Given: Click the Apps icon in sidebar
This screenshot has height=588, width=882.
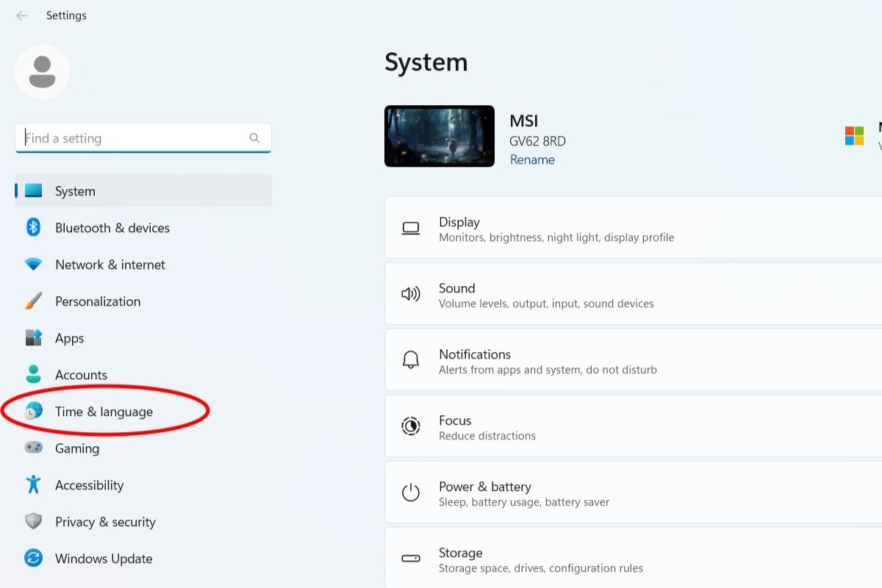Looking at the screenshot, I should coord(33,337).
